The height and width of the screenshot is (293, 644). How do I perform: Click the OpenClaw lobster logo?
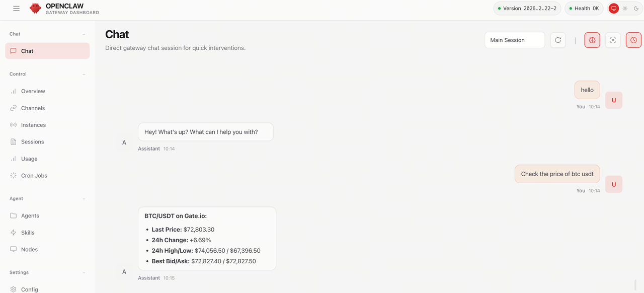coord(35,9)
